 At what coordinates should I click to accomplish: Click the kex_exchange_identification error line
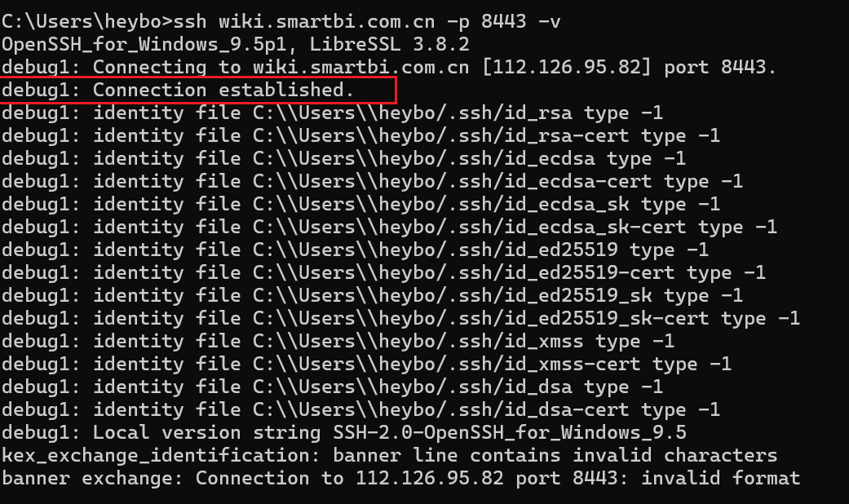pyautogui.click(x=389, y=455)
